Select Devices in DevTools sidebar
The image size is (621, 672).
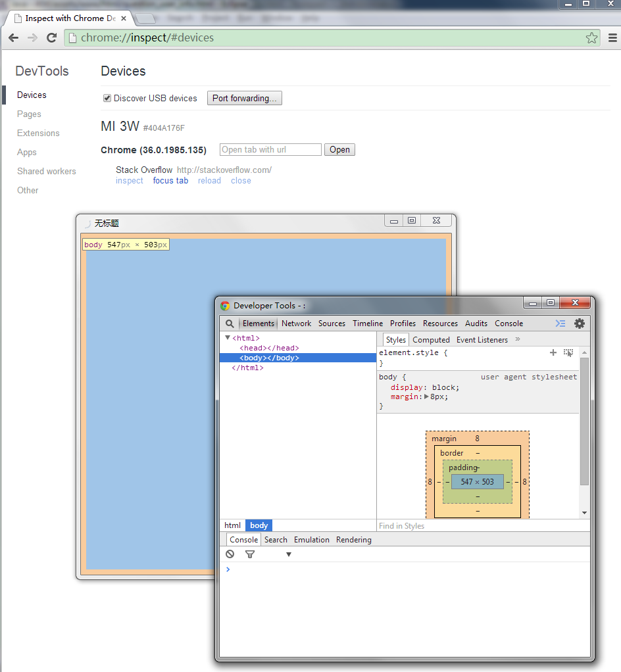(x=32, y=95)
